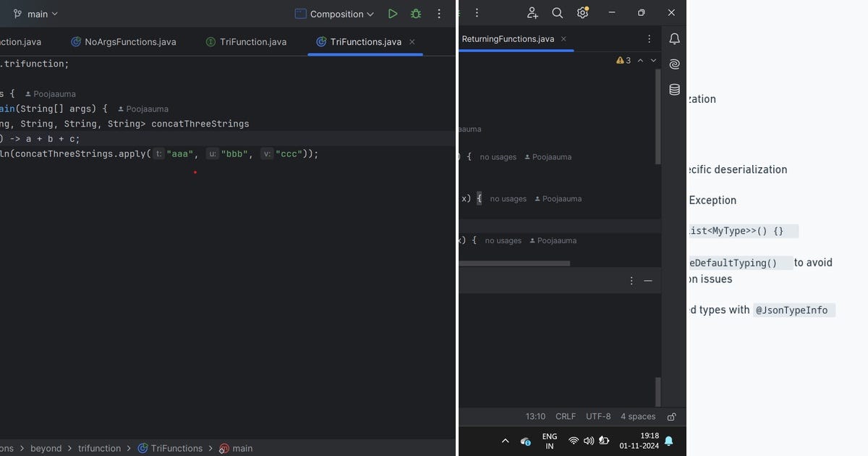Open tool window options three-dots in lower panel
Screen dimensions: 868x456
tap(631, 280)
